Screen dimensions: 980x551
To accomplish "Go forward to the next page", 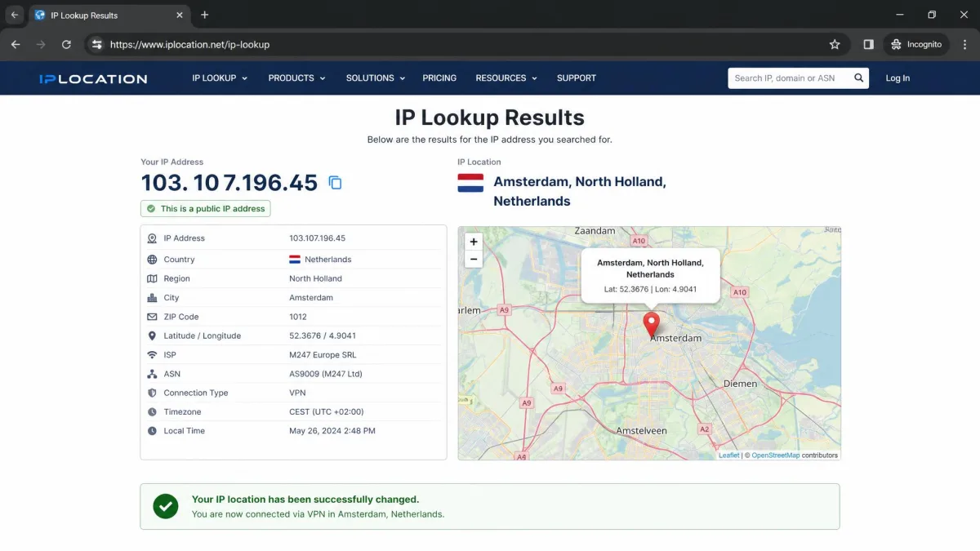I will tap(41, 44).
